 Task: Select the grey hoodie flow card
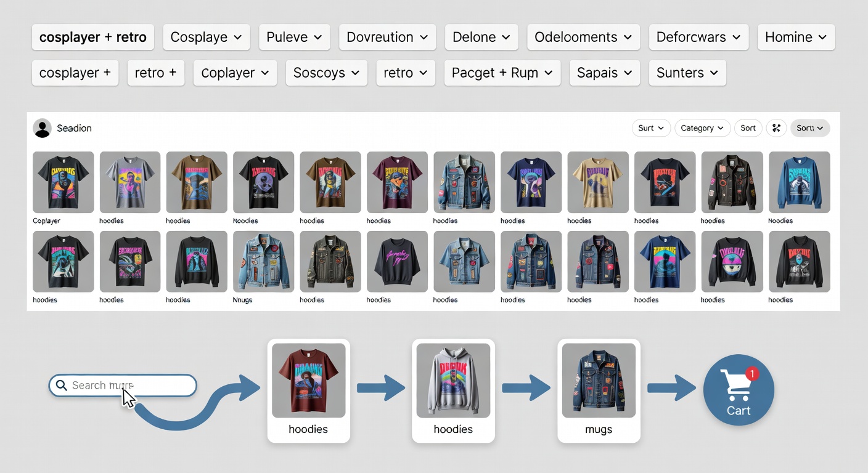tap(453, 390)
